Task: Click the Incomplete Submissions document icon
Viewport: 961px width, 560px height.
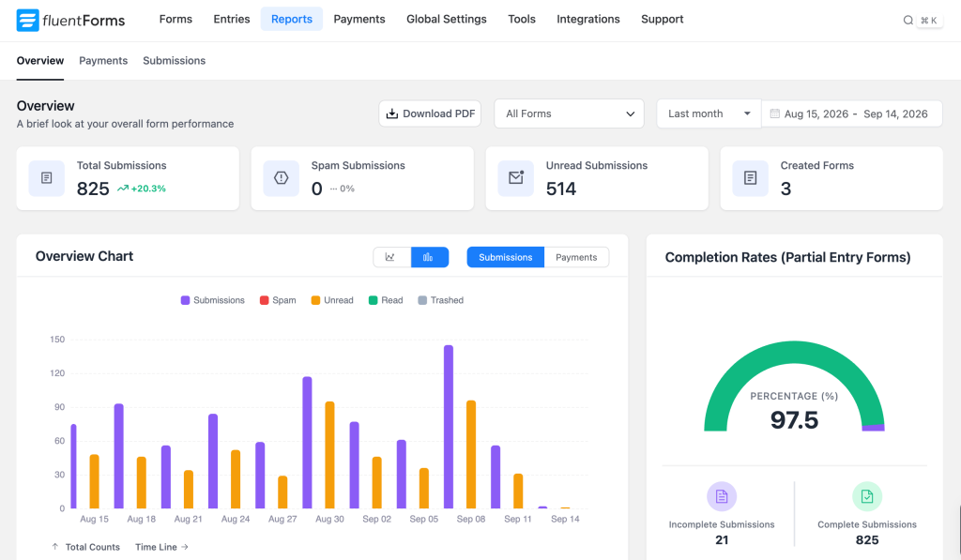Action: click(x=722, y=496)
